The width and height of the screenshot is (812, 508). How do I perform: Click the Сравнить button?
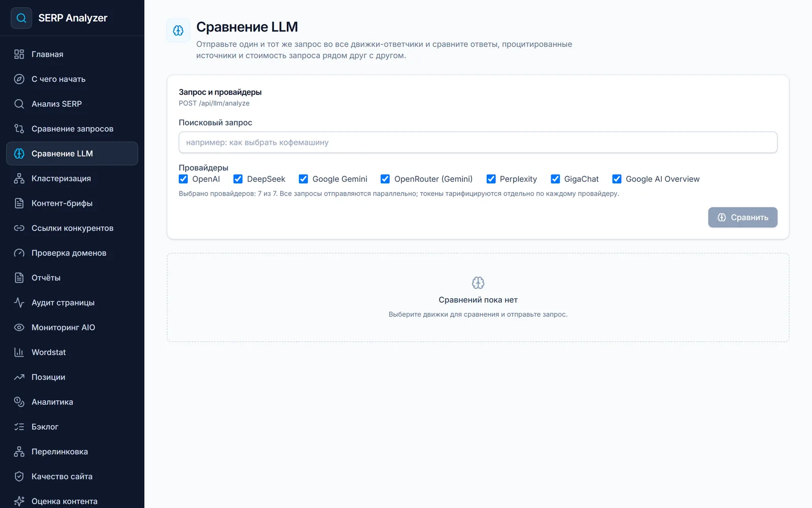(x=742, y=217)
